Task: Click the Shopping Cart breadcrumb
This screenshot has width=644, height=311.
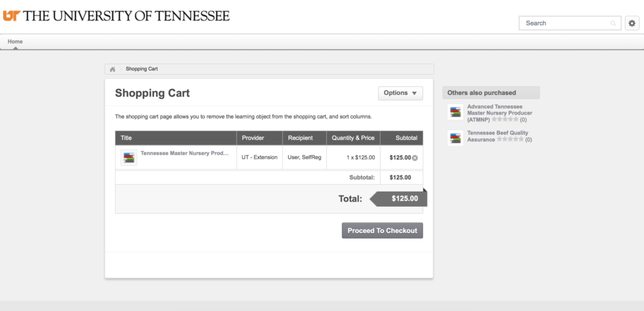Action: [x=142, y=69]
